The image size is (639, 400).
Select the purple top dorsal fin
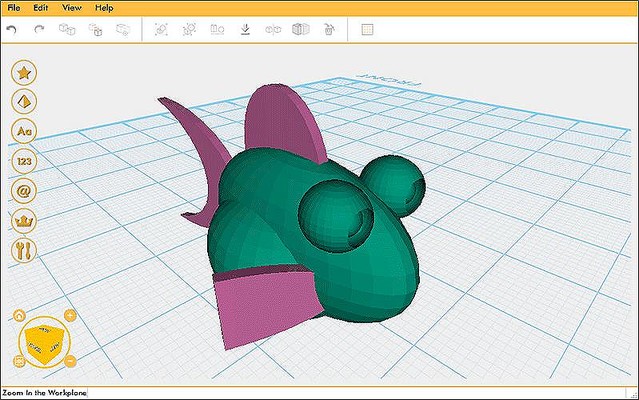click(281, 122)
